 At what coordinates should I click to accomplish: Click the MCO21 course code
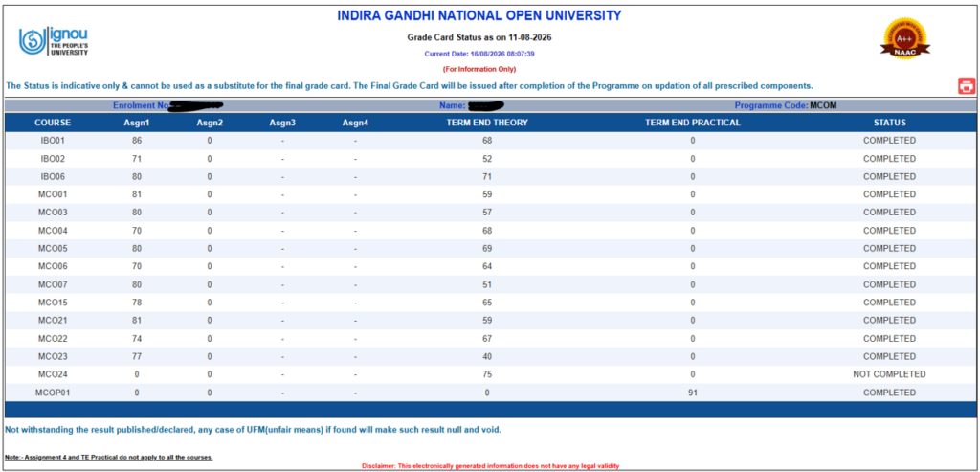[x=53, y=320]
